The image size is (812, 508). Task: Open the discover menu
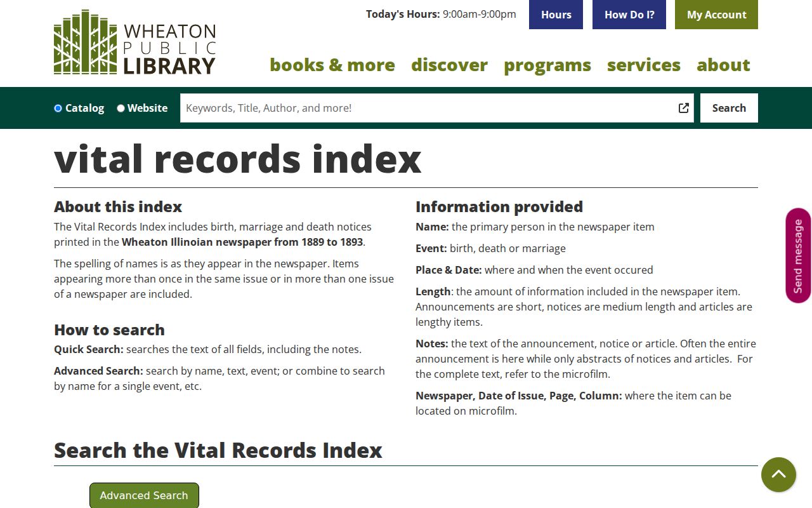(x=449, y=65)
